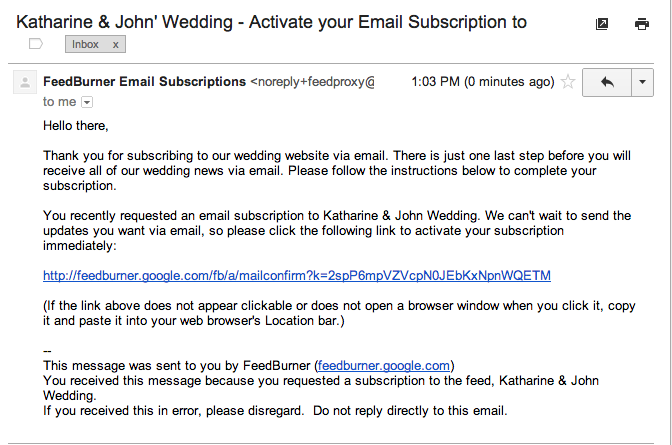Remove the Inbox label with its x
This screenshot has height=445, width=672.
click(115, 45)
